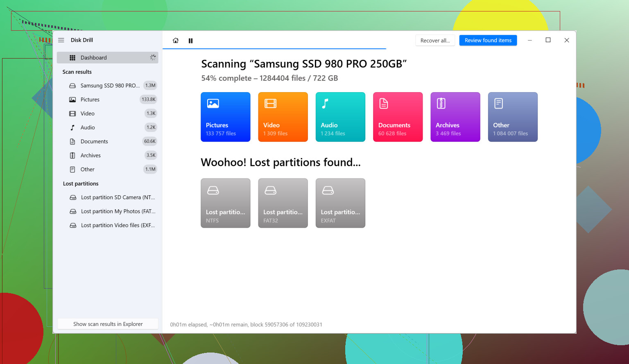Click the image icon on the Pictures card
The image size is (629, 364).
pos(213,104)
